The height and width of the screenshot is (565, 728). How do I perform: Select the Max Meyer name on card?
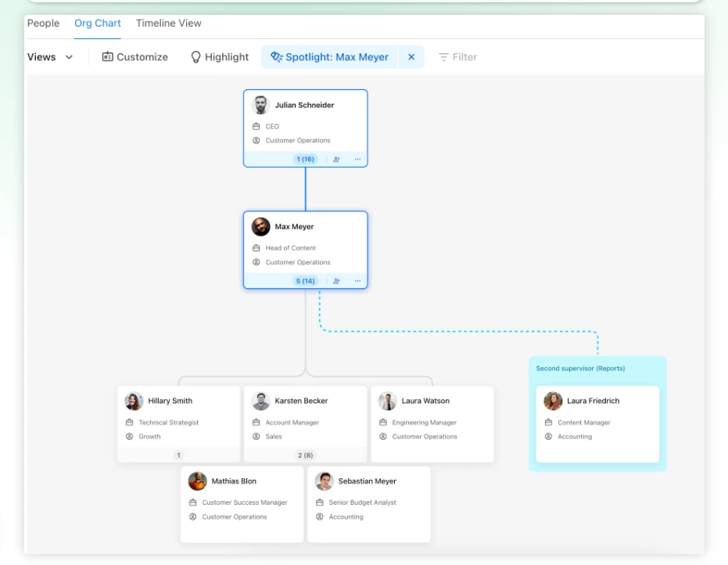pos(294,227)
